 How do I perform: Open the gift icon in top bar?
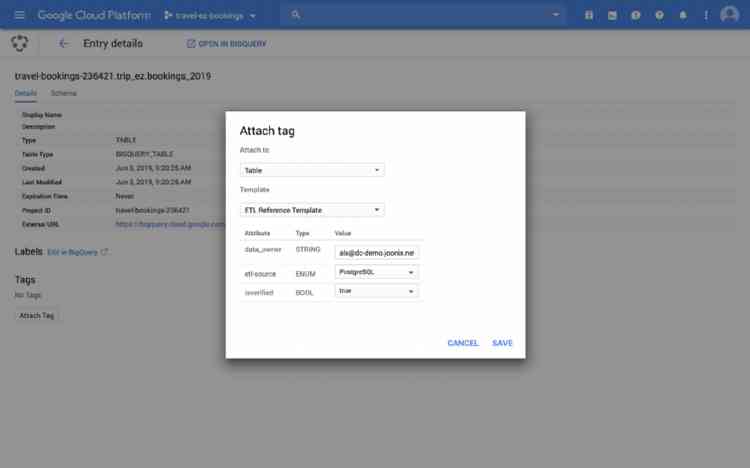[x=589, y=15]
